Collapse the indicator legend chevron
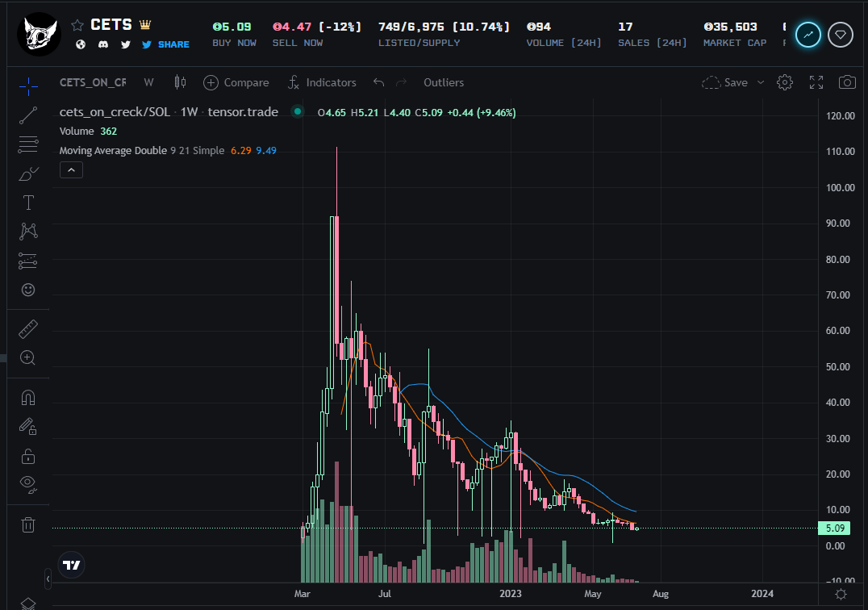868x610 pixels. pos(72,170)
